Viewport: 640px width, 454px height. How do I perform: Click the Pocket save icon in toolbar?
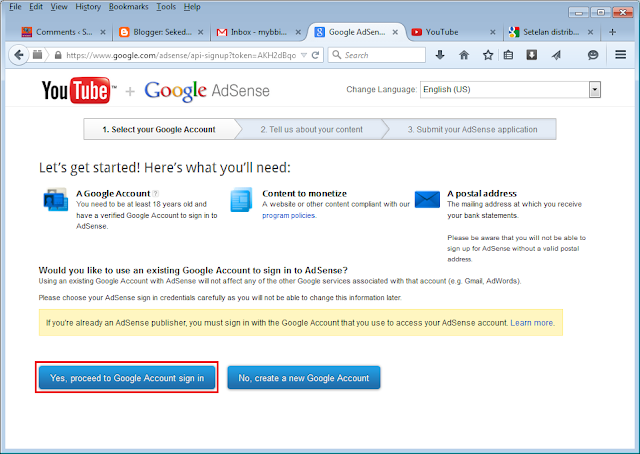(x=531, y=55)
